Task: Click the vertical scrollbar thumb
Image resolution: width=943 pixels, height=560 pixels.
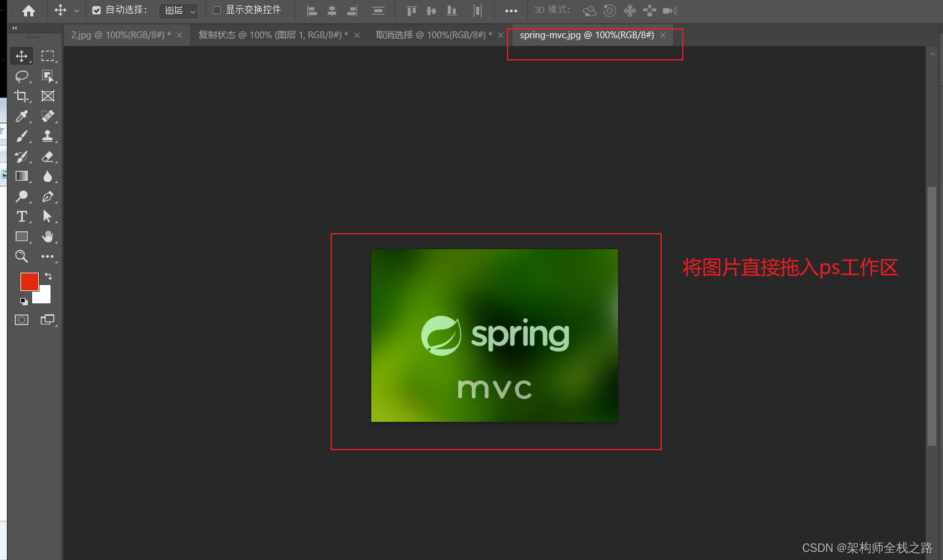Action: coord(932,316)
